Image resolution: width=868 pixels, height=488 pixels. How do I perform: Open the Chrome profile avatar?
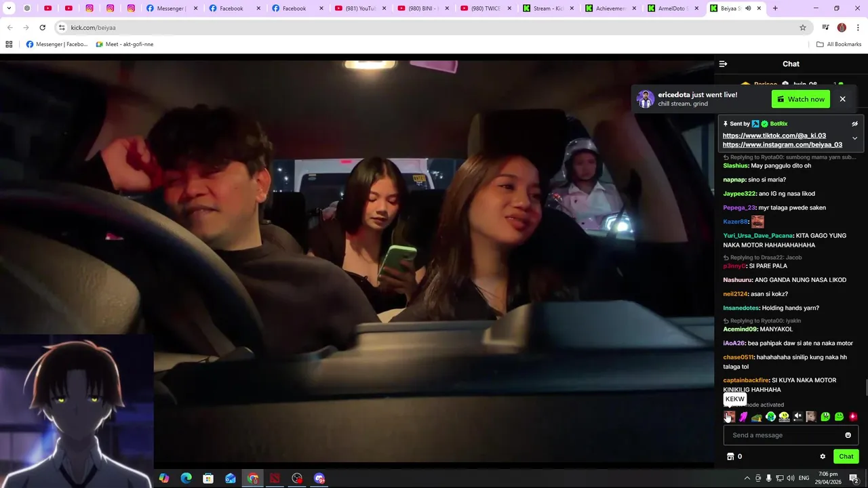tap(842, 28)
